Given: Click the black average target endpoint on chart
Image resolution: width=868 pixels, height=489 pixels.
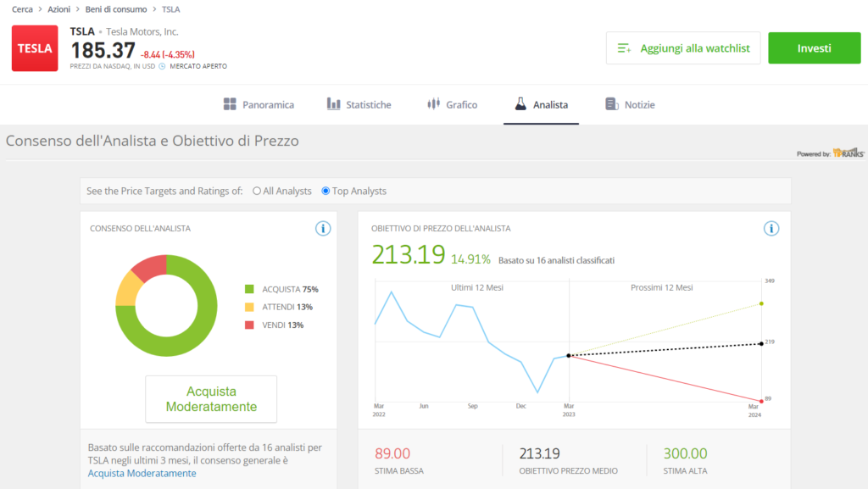Looking at the screenshot, I should click(x=761, y=344).
